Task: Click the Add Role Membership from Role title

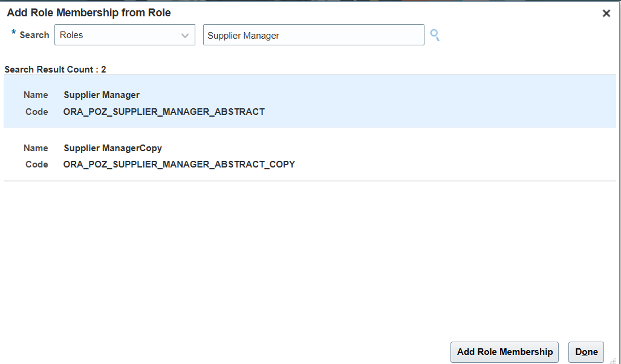Action: point(89,13)
